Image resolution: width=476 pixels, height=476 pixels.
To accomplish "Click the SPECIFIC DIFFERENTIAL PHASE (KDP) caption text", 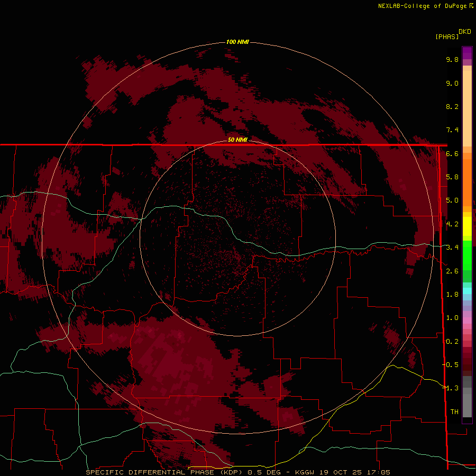I will [x=164, y=472].
